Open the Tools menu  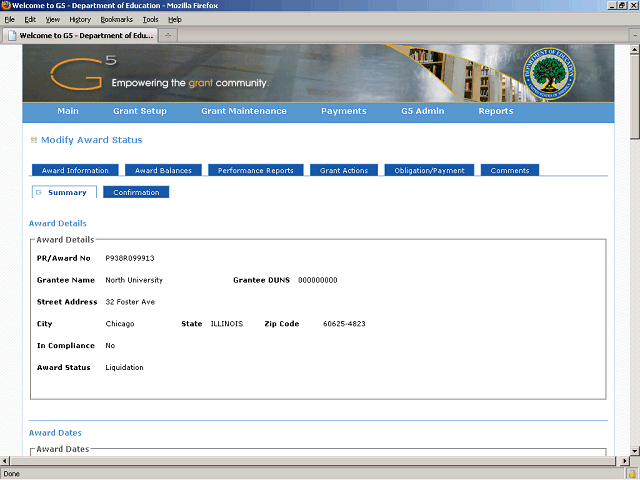click(150, 19)
